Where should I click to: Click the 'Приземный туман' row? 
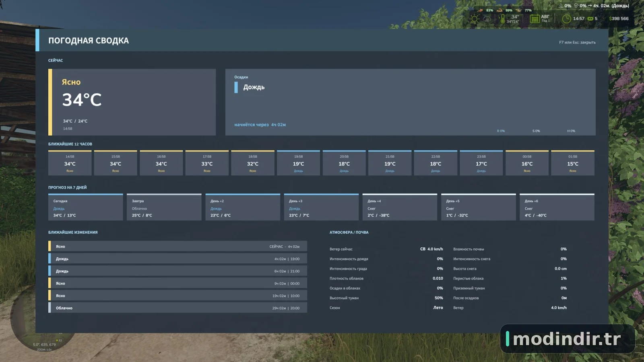click(510, 288)
